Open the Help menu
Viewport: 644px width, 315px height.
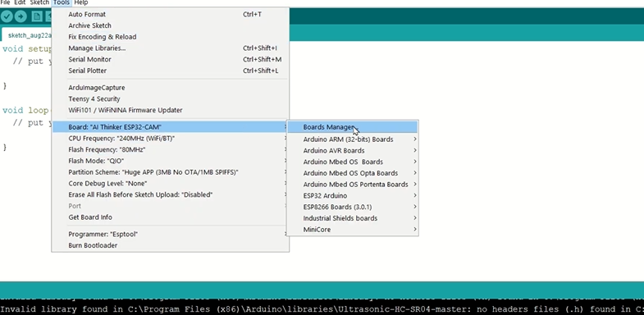(x=81, y=2)
